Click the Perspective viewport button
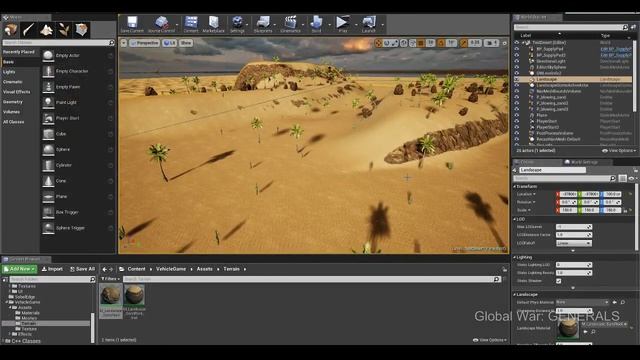This screenshot has height=360, width=640. tap(144, 43)
